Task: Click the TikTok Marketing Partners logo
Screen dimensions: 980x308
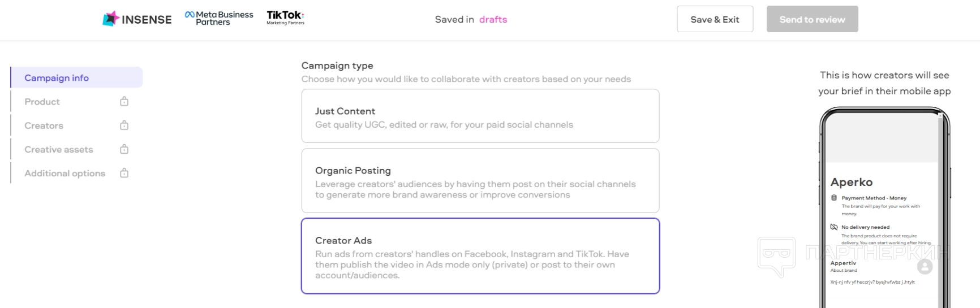Action: point(285,18)
